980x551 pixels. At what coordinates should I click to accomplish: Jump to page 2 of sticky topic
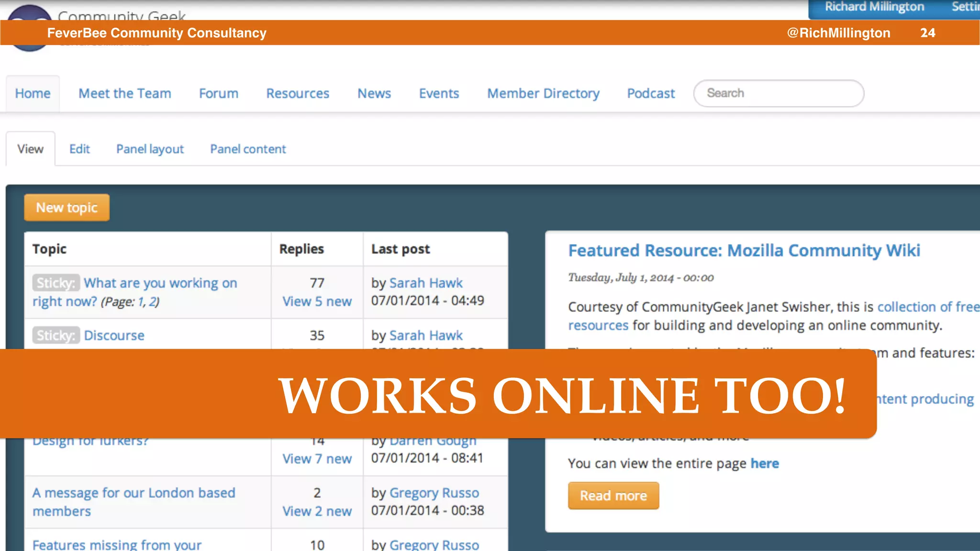tap(153, 302)
